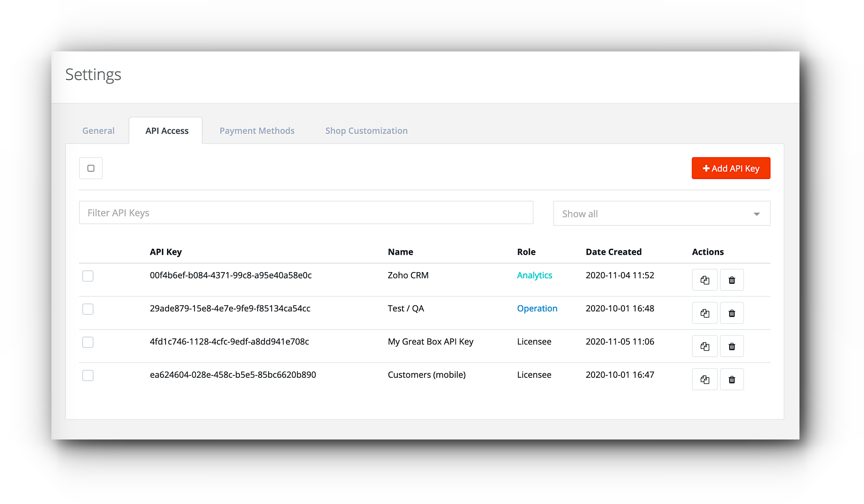
Task: Switch to the General tab
Action: click(98, 131)
